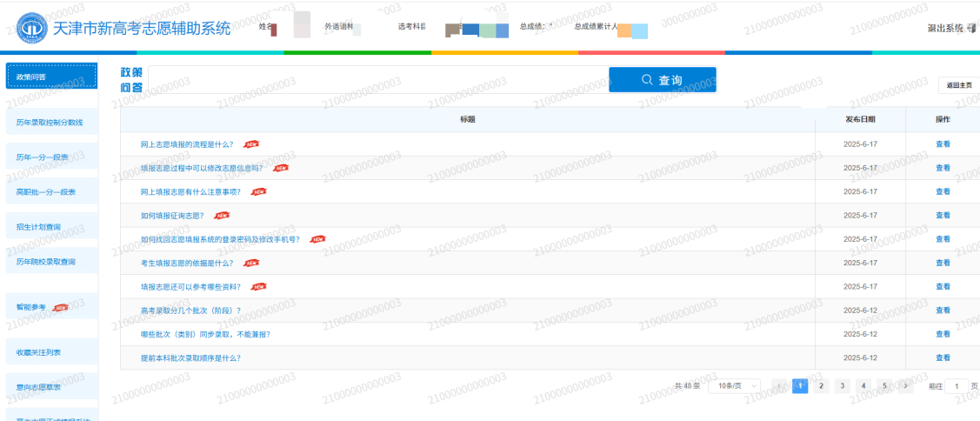Screen dimensions: 980x421
Task: Open question 提前本科批次录取顺序是什么？
Action: (x=191, y=358)
